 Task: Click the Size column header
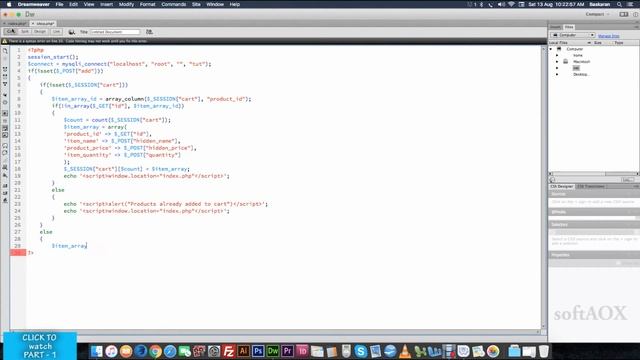coord(598,42)
